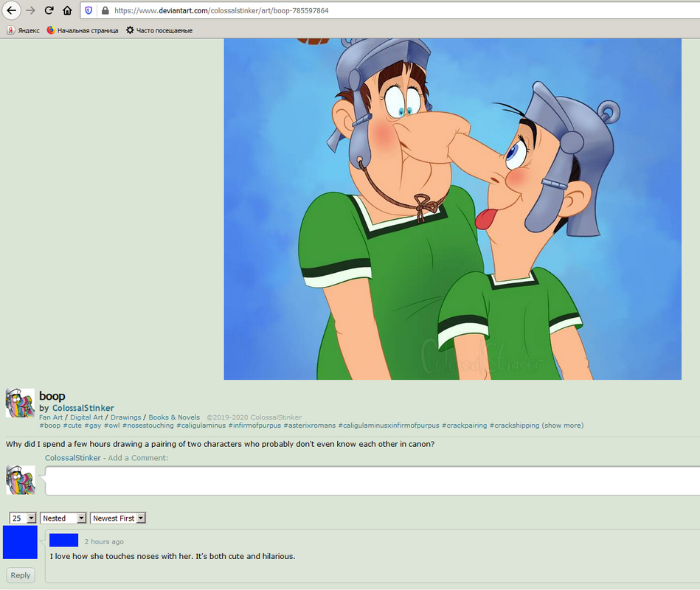
Task: Open ColossalStinker link above the comment box
Action: tap(73, 458)
